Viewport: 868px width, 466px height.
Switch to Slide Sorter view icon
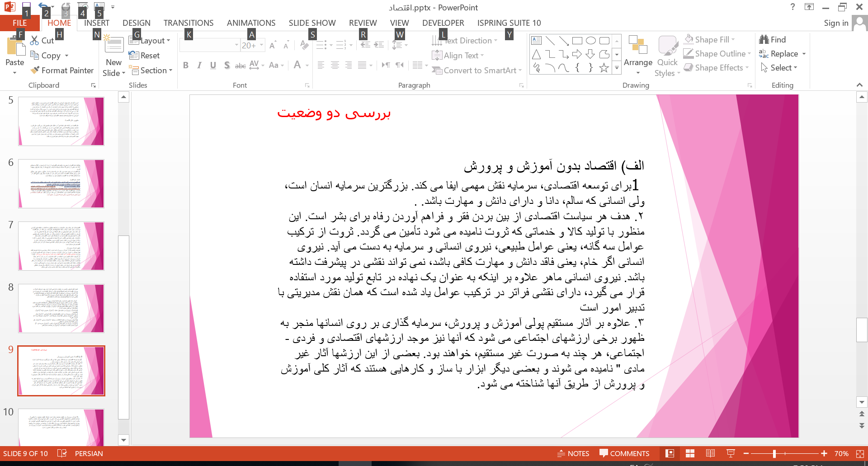690,453
